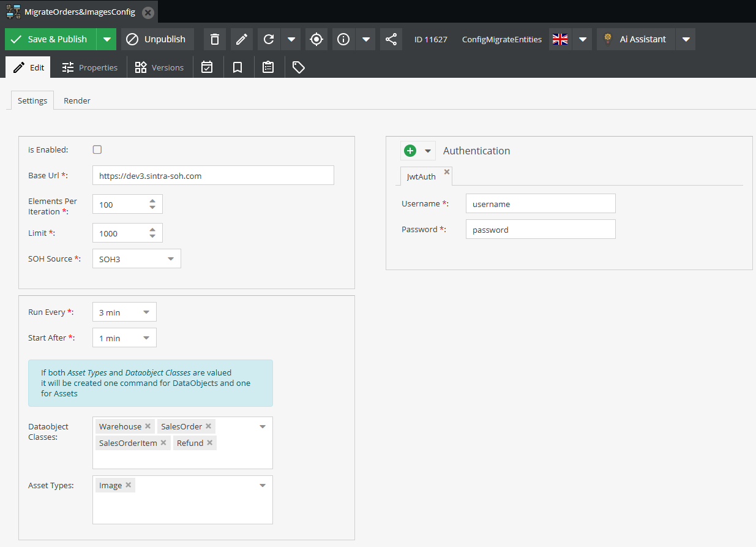Open the scheduling calendar icon
Viewport: 756px width, 547px height.
(208, 67)
